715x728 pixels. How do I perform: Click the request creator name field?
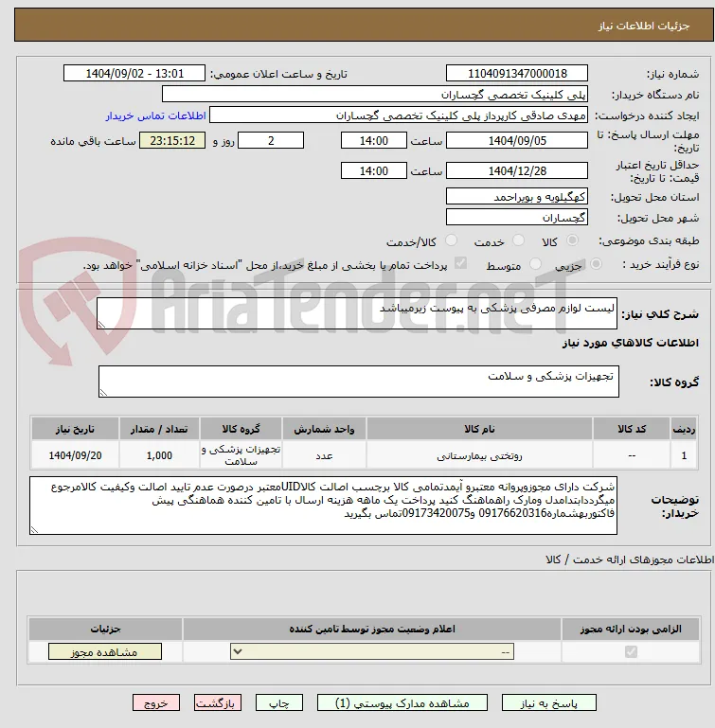click(x=398, y=115)
